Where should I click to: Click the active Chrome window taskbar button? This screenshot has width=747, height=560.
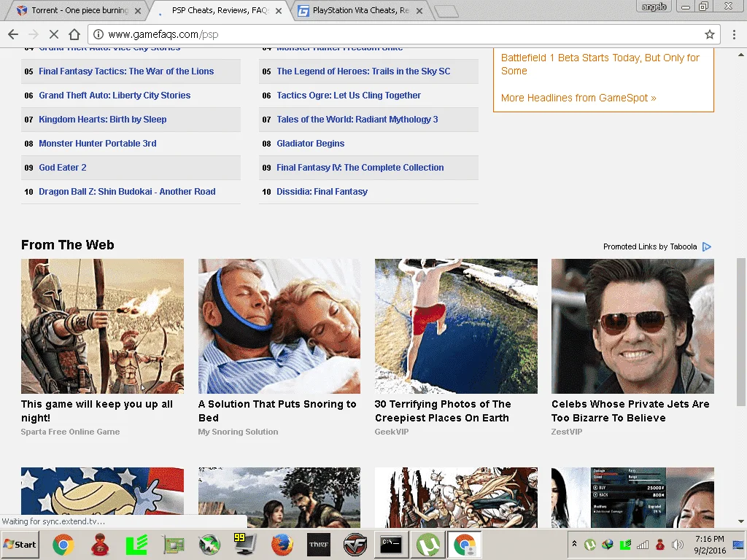click(x=465, y=544)
